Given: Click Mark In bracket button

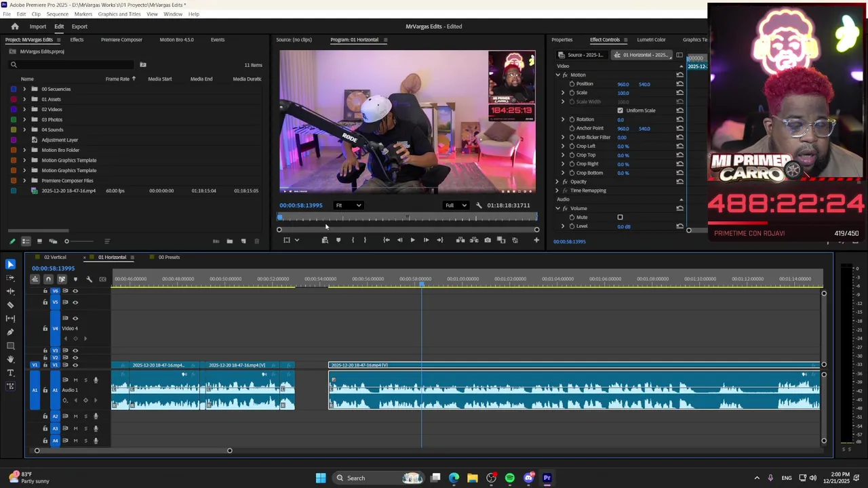Looking at the screenshot, I should pyautogui.click(x=353, y=240).
